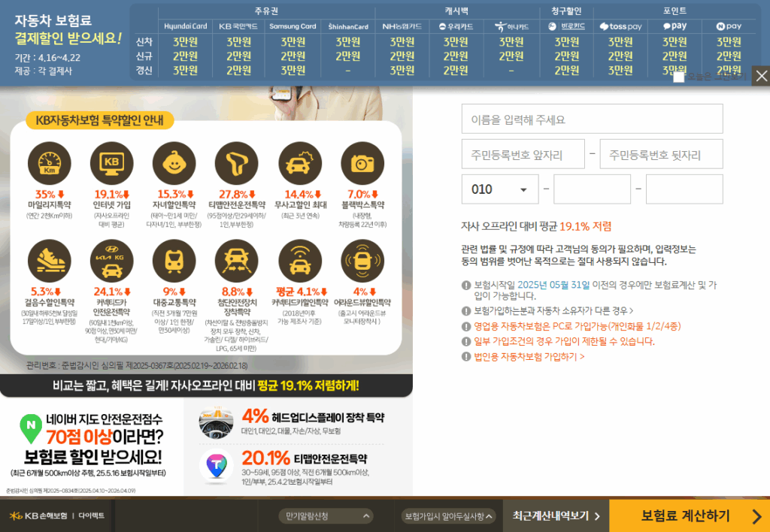Expand 보험가입시 알아두실사항

click(448, 515)
